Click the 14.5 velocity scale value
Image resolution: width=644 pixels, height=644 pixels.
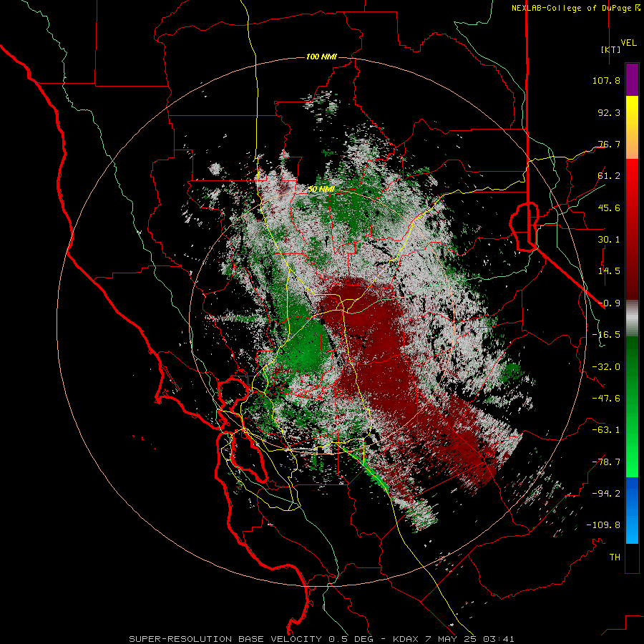(609, 271)
